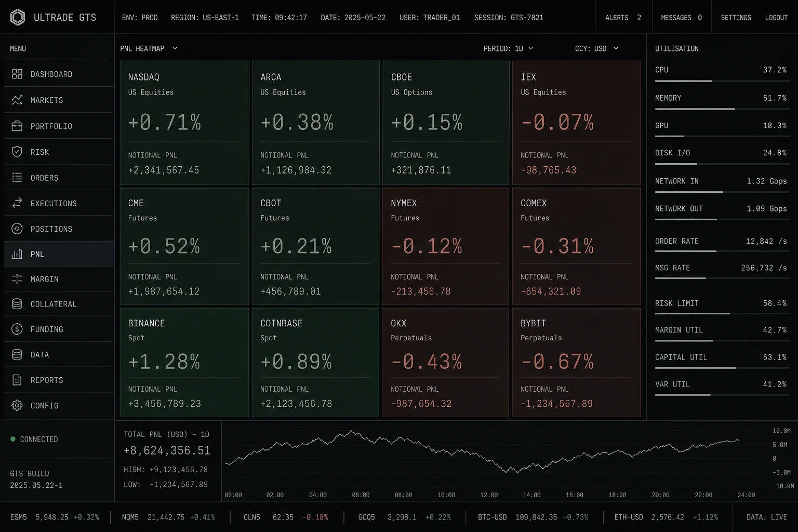Open the Reports menu item
This screenshot has width=798, height=532.
click(59, 380)
